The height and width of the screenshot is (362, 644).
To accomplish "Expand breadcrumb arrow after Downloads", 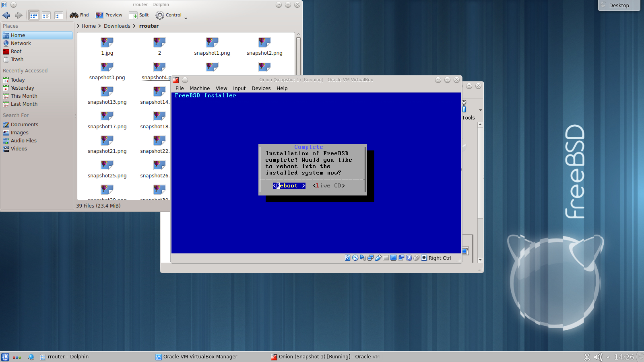I will tap(134, 26).
